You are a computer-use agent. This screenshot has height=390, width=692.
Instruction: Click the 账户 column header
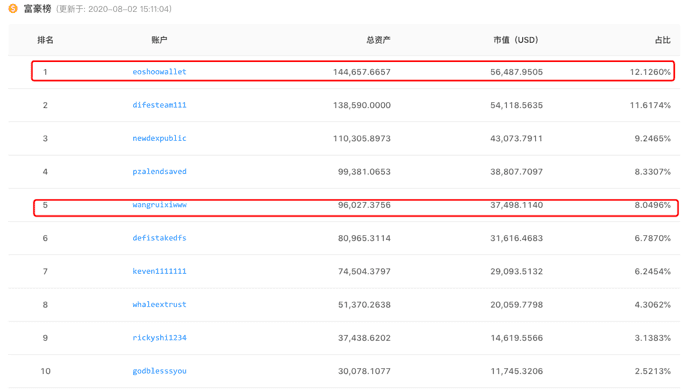tap(159, 40)
